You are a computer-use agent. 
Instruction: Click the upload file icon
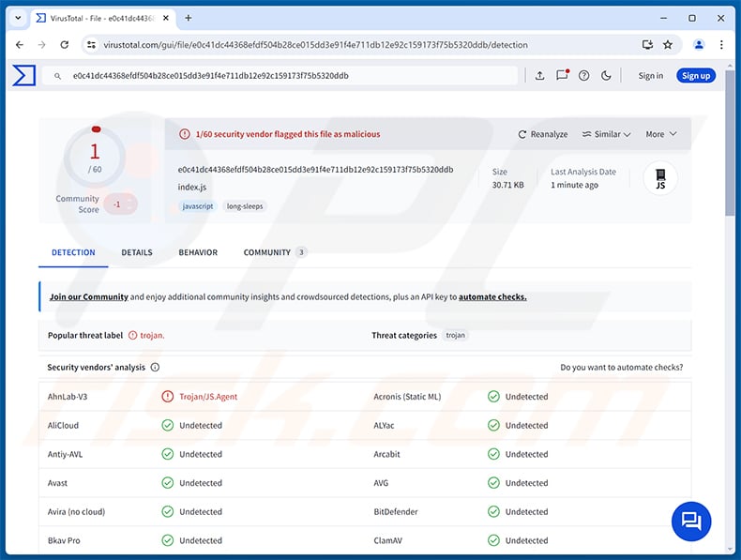coord(539,76)
